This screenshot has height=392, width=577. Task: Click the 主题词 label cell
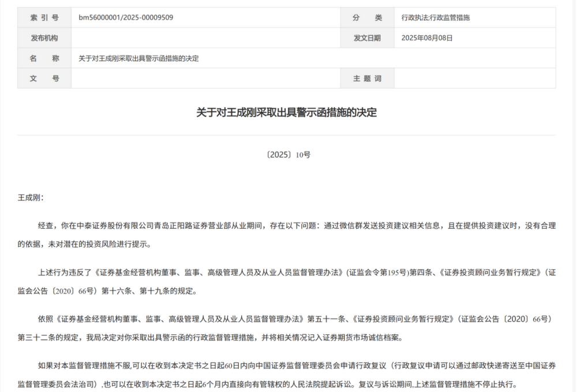pyautogui.click(x=367, y=78)
